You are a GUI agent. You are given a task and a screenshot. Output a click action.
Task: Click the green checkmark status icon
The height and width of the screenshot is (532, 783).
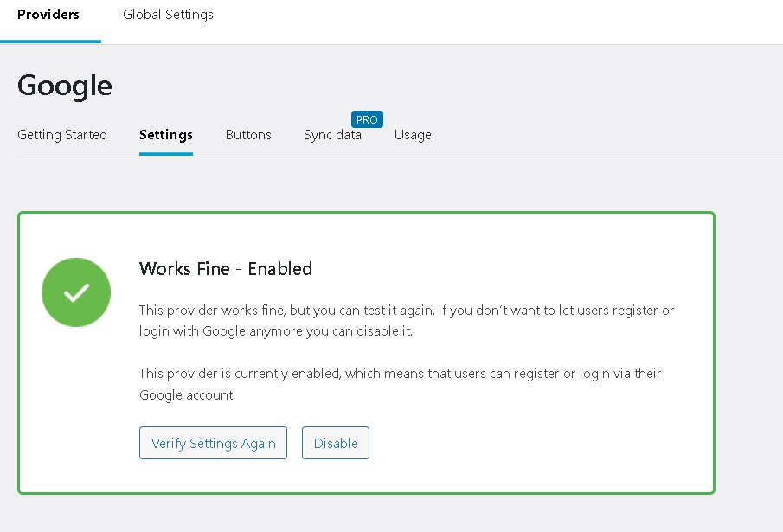[x=76, y=292]
